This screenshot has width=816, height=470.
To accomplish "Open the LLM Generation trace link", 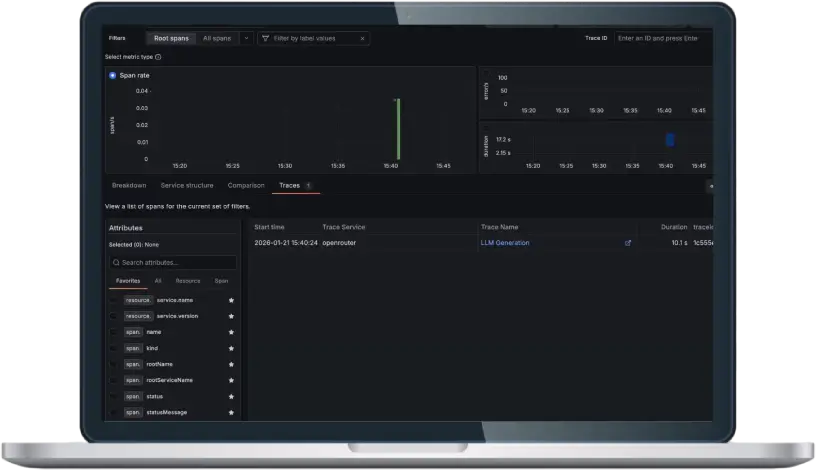I will point(505,243).
